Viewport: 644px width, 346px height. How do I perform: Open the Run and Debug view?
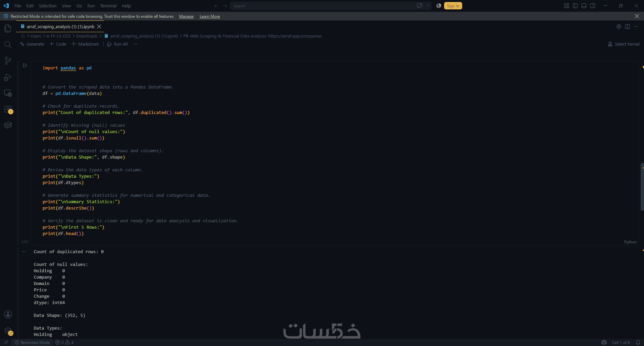8,77
